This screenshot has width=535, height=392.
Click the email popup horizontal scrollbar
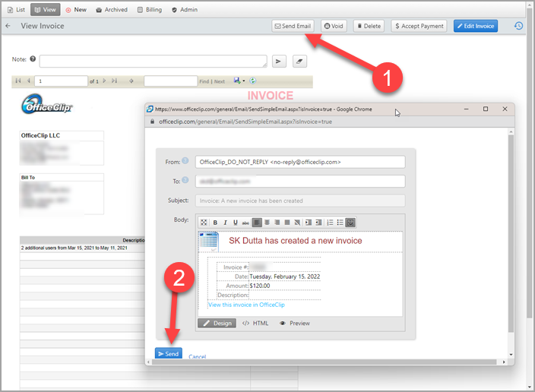pos(324,362)
